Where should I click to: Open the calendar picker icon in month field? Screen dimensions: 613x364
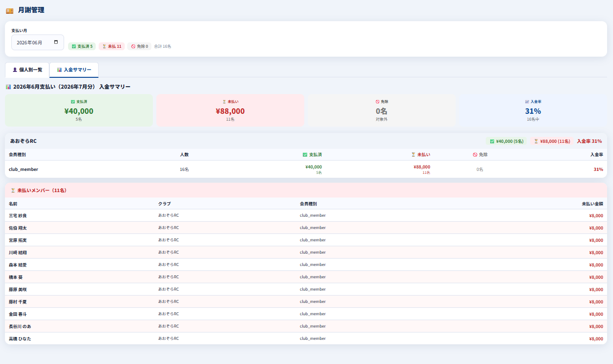pyautogui.click(x=56, y=42)
